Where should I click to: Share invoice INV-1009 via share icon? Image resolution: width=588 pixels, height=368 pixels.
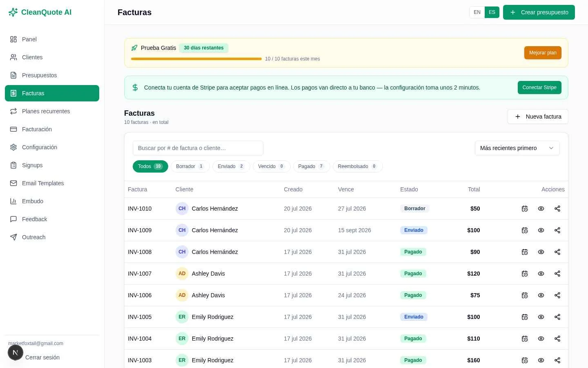click(557, 230)
